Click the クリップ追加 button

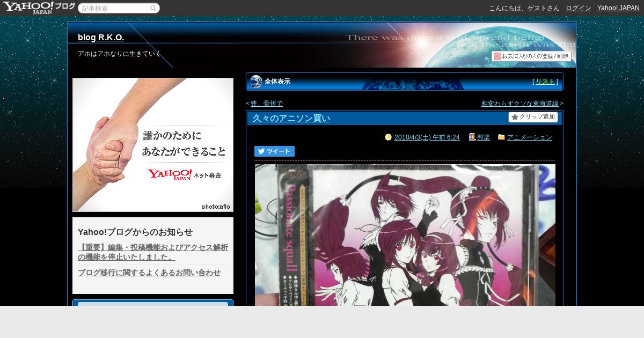pyautogui.click(x=533, y=117)
